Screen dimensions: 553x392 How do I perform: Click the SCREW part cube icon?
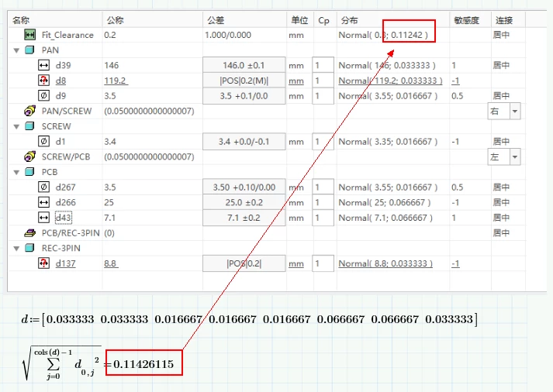tap(30, 126)
